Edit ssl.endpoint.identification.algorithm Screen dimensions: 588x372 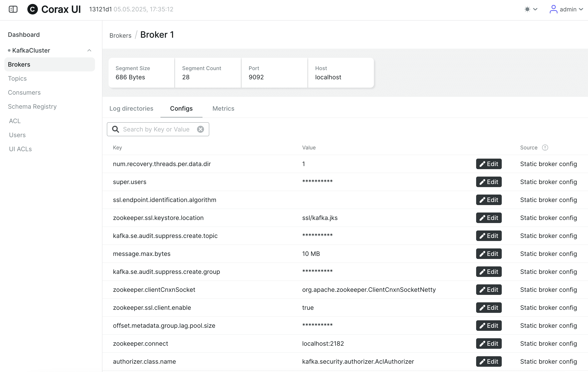tap(489, 200)
